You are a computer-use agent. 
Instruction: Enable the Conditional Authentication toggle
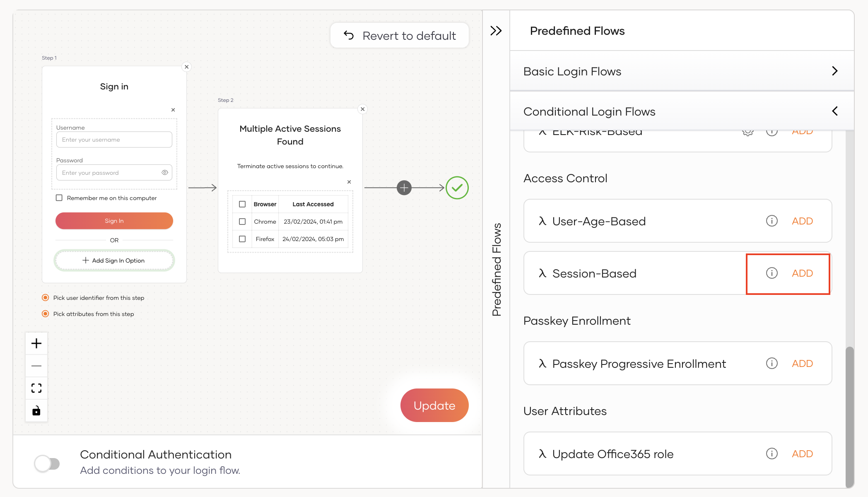point(47,463)
